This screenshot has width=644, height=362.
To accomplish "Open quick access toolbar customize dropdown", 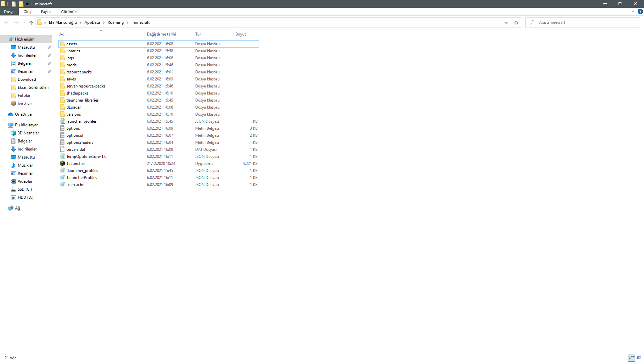I will point(27,4).
